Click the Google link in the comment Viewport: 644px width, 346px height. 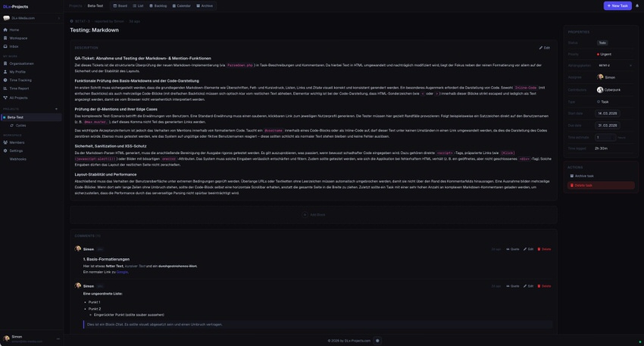(122, 272)
